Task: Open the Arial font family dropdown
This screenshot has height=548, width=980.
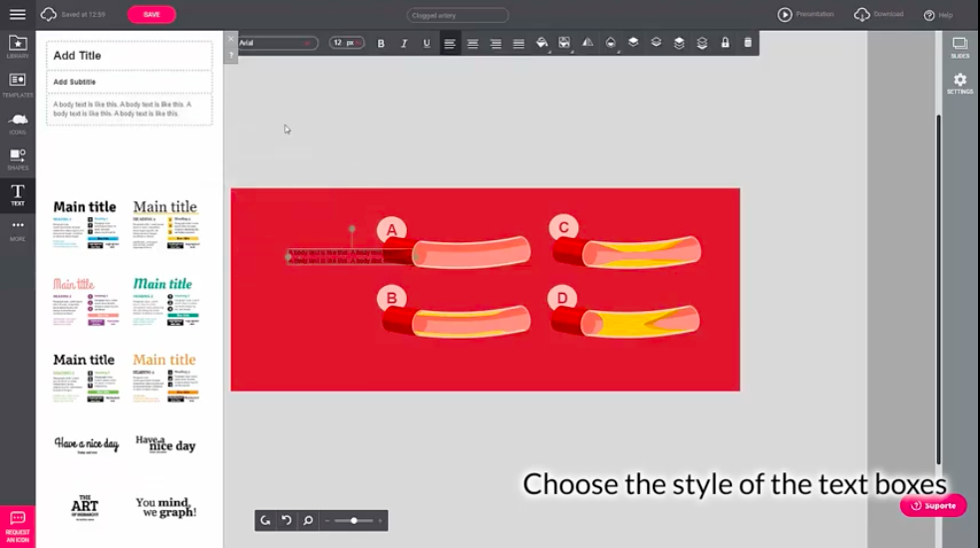Action: 278,43
